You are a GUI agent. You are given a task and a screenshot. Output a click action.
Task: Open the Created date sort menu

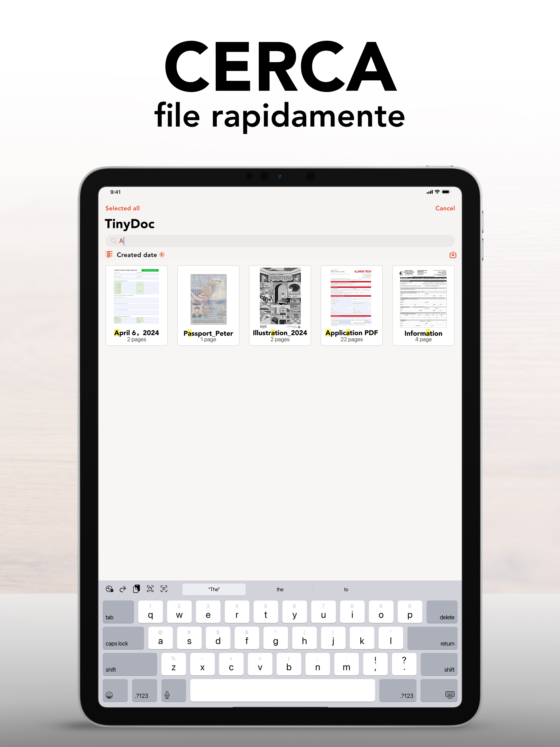tap(136, 255)
